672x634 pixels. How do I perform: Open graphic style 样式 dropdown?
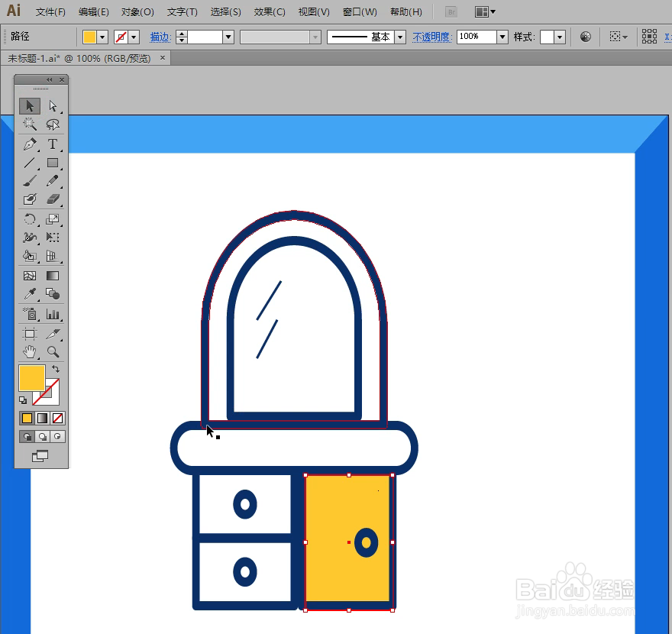(560, 37)
